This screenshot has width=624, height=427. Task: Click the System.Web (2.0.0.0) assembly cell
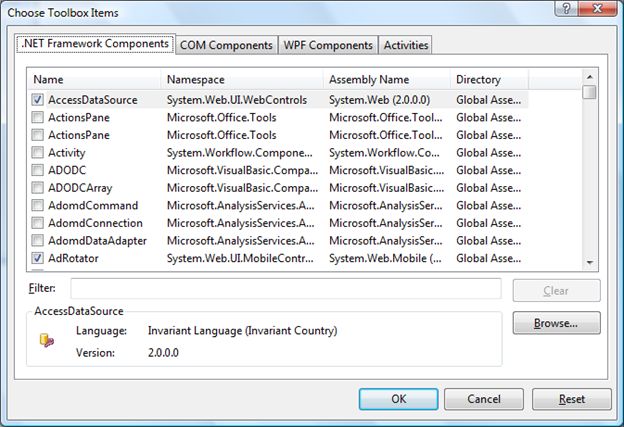pyautogui.click(x=379, y=100)
